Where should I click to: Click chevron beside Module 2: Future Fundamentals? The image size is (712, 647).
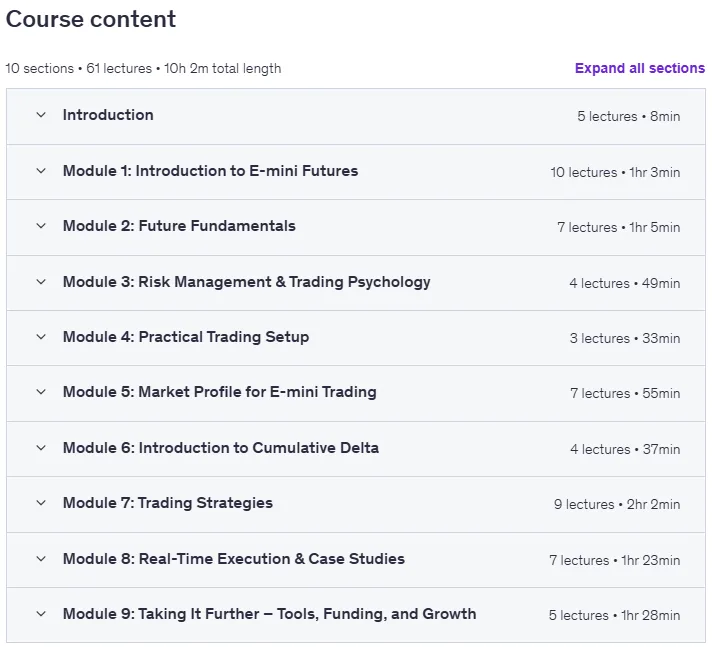coord(41,226)
